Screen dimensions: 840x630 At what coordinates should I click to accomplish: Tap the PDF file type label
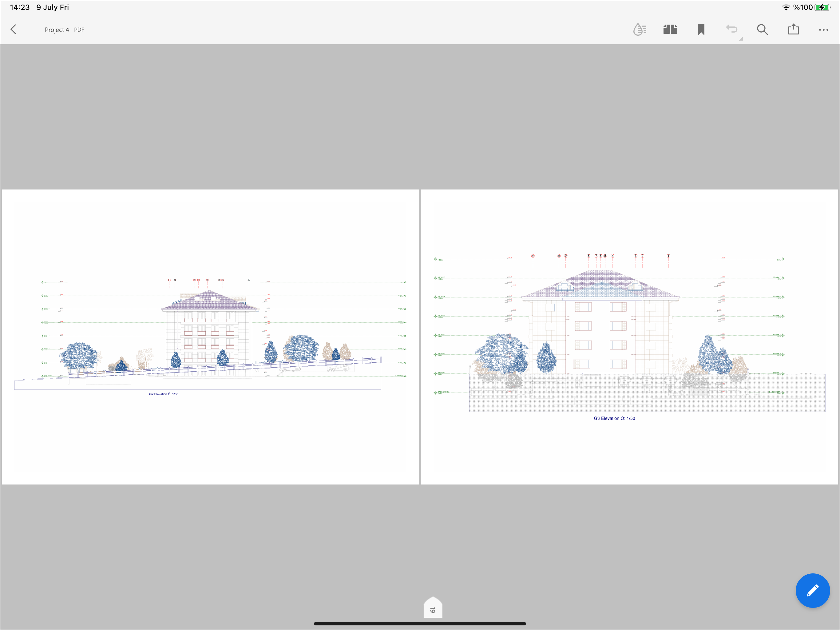(x=79, y=30)
